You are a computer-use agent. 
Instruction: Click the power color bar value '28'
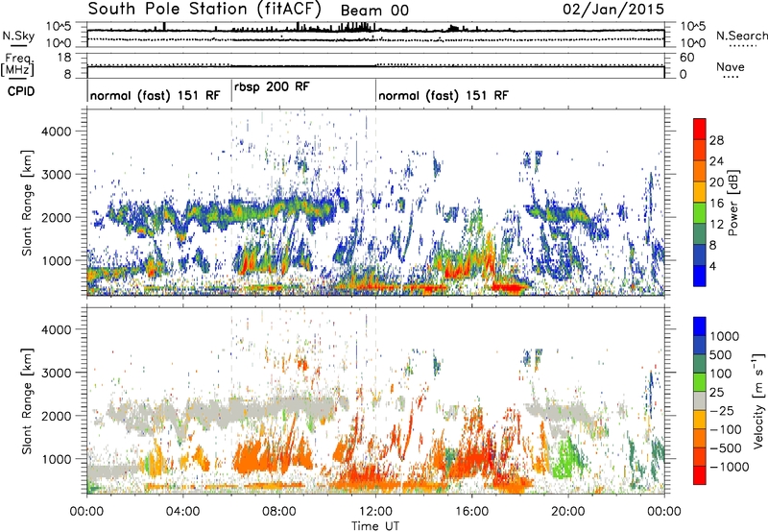click(716, 140)
